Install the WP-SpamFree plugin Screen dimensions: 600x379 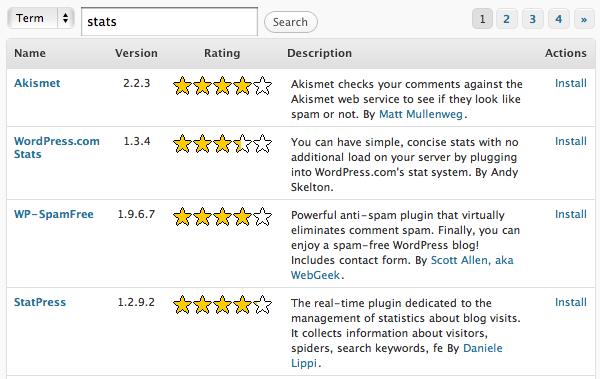click(571, 214)
